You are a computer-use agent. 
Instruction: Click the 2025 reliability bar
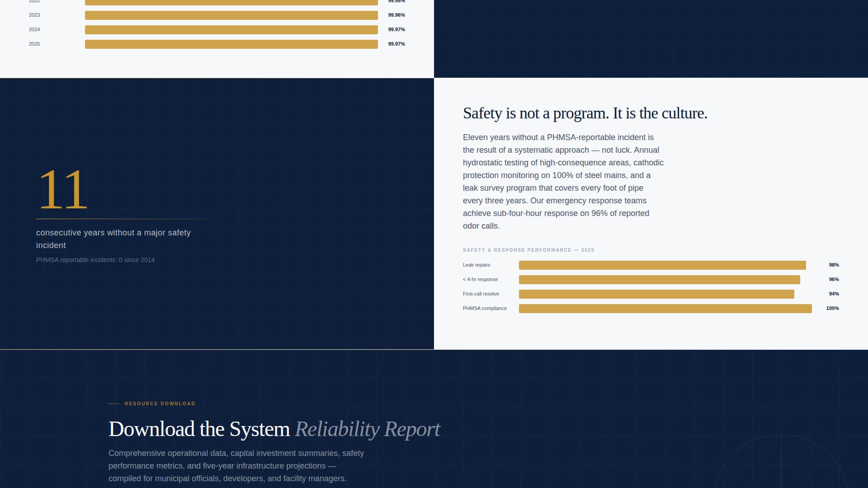[x=231, y=44]
